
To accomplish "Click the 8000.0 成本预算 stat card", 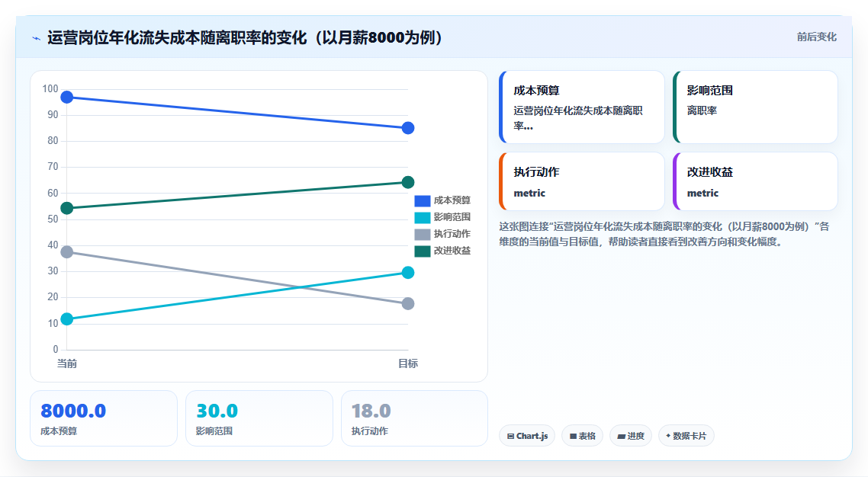I will pos(104,418).
